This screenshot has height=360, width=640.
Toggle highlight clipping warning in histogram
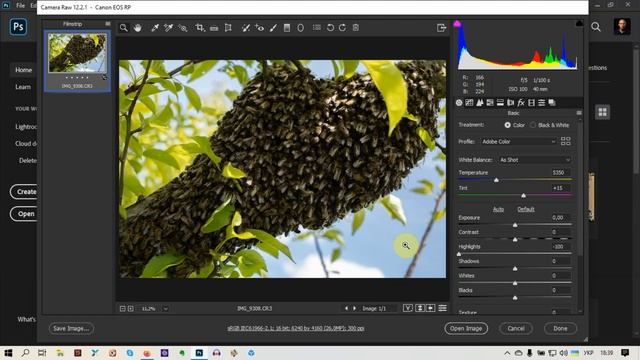[579, 24]
